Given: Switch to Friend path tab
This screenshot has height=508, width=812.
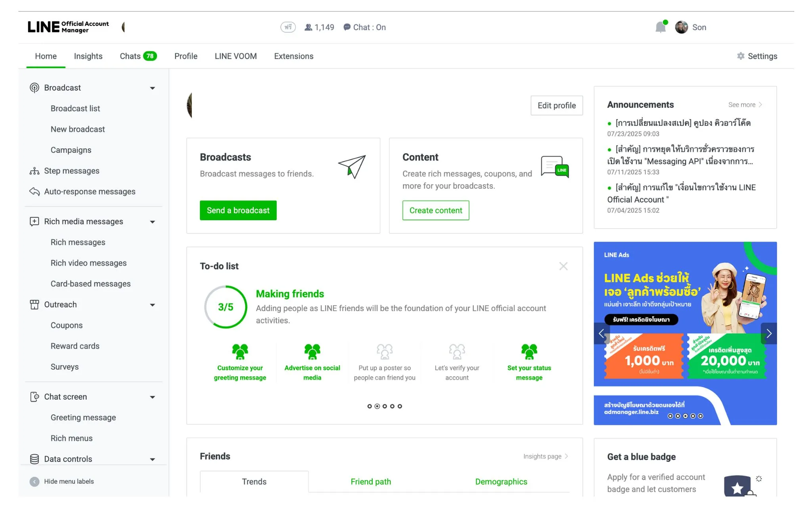Looking at the screenshot, I should pyautogui.click(x=371, y=481).
